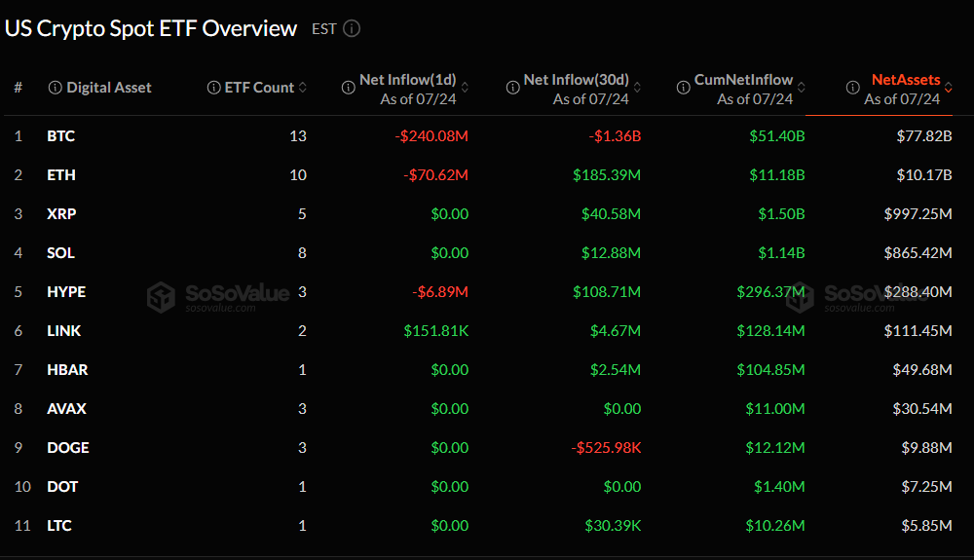The width and height of the screenshot is (974, 560).
Task: Click HYPE 30d inflow $108.71M
Action: pos(606,292)
